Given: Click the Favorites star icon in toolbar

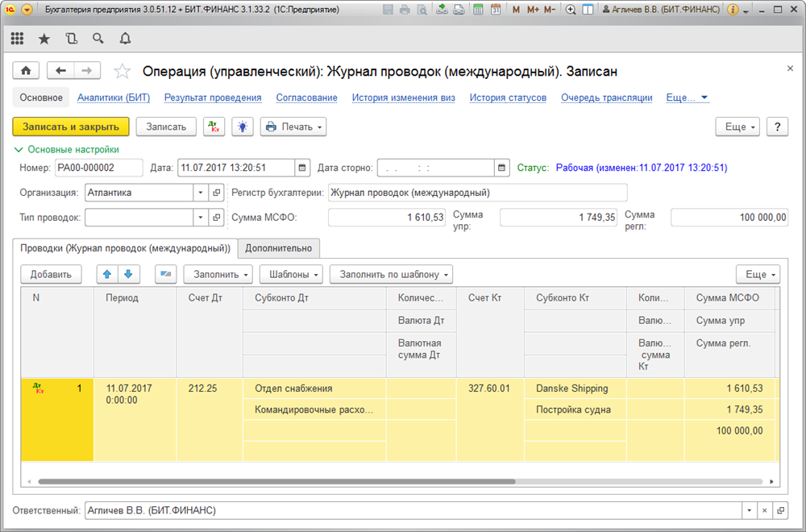Looking at the screenshot, I should pos(44,39).
